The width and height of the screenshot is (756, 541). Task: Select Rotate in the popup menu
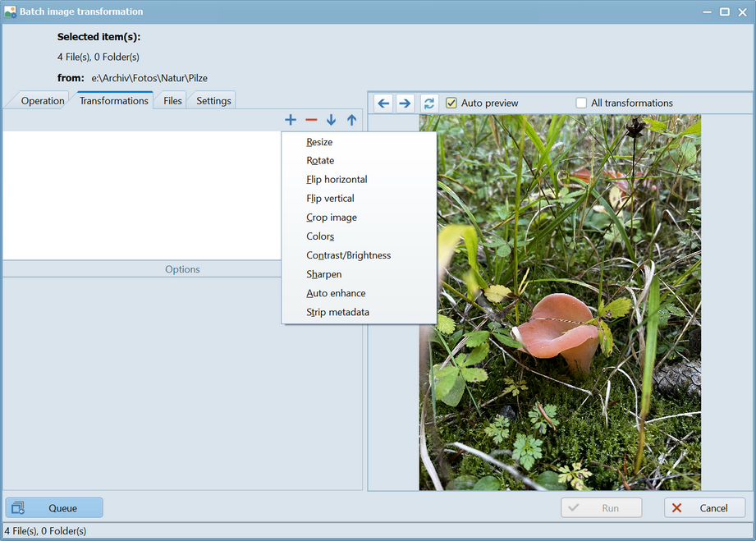320,161
